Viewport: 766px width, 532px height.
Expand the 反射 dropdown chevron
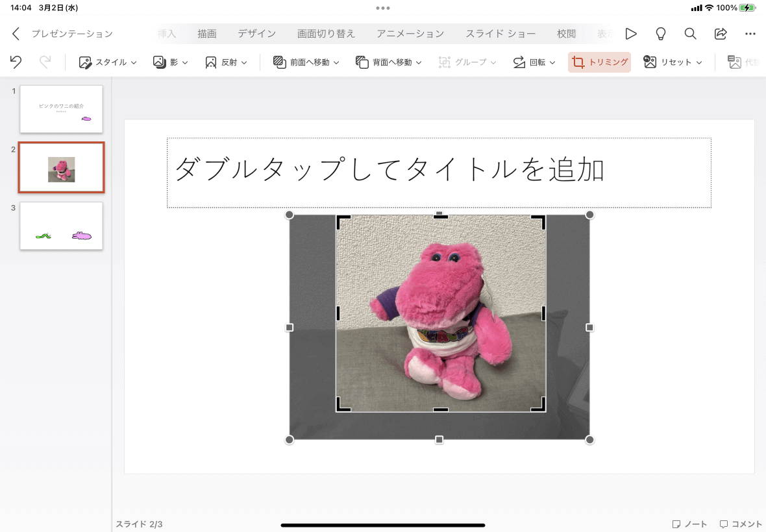pyautogui.click(x=244, y=63)
